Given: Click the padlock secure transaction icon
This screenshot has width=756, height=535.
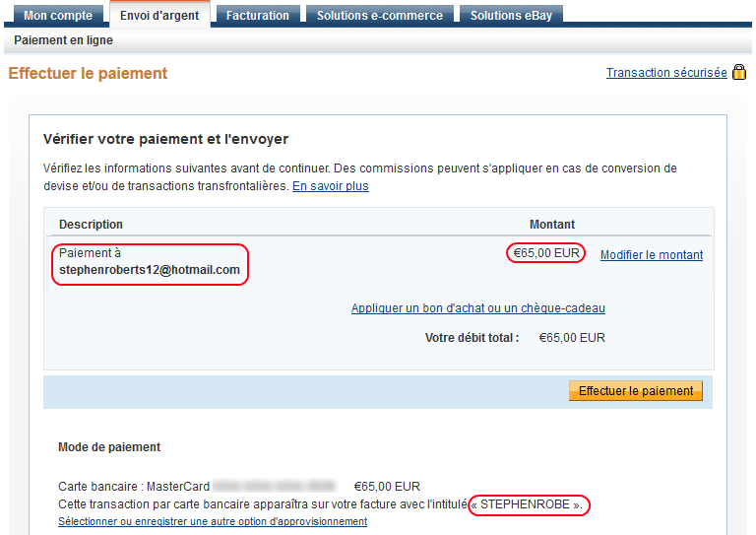Looking at the screenshot, I should [739, 72].
